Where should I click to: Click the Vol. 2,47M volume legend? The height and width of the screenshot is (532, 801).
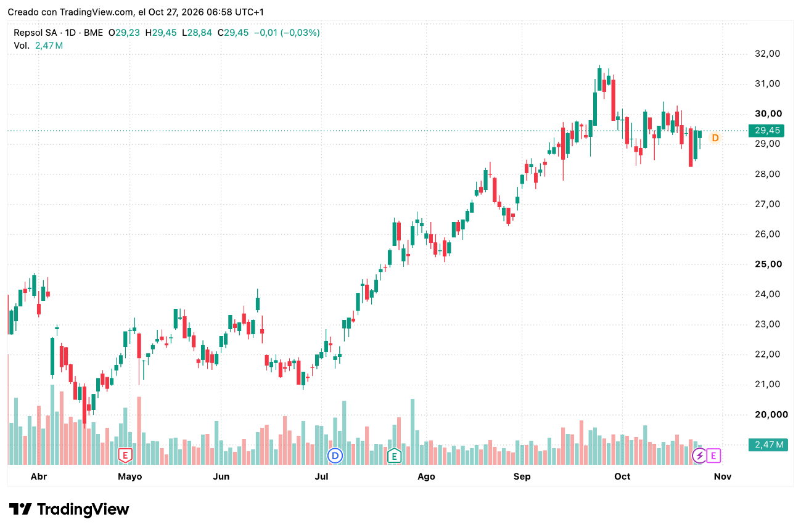click(x=38, y=46)
